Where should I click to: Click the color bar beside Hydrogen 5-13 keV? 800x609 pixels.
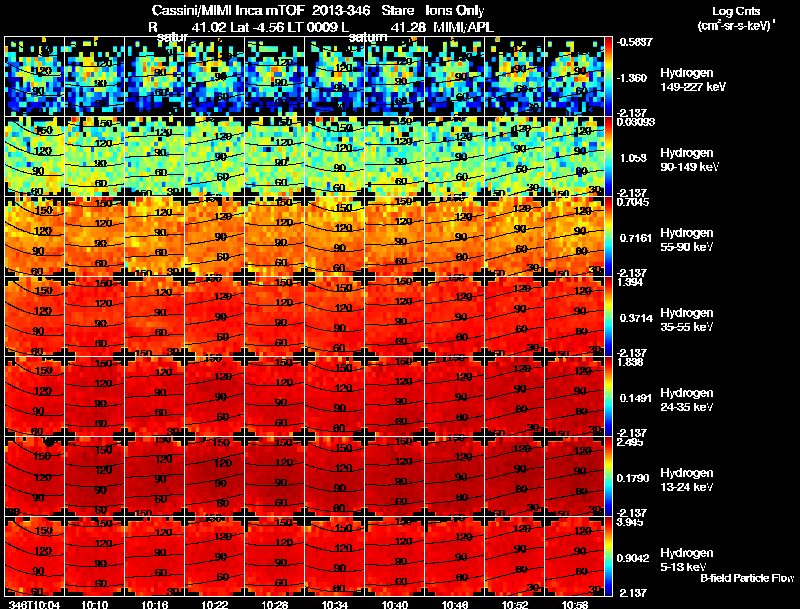tap(609, 556)
